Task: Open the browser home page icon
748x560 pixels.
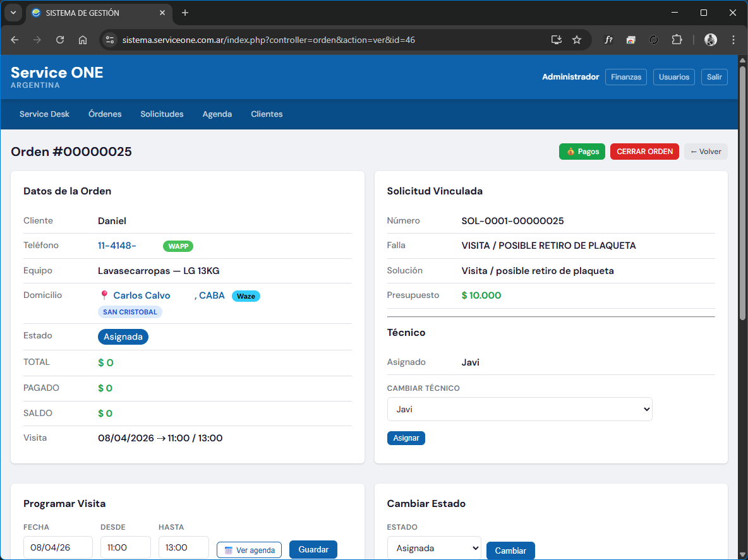Action: tap(83, 40)
